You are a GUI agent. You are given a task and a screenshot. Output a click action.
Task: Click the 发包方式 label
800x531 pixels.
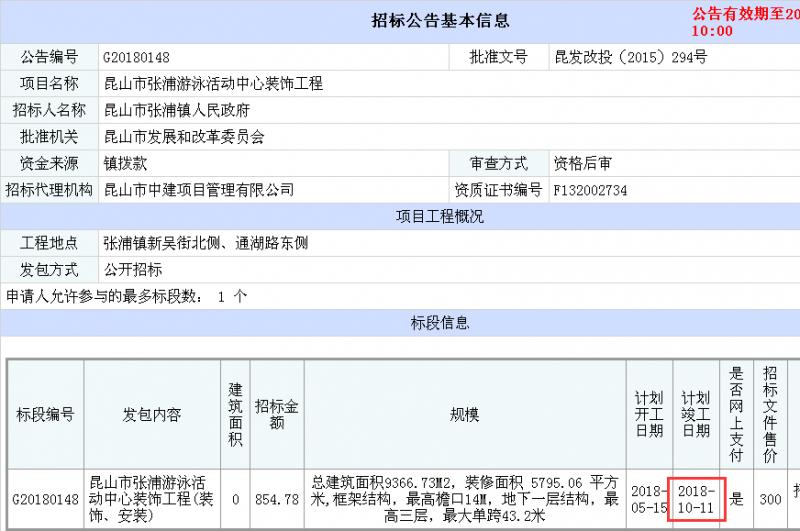(49, 269)
